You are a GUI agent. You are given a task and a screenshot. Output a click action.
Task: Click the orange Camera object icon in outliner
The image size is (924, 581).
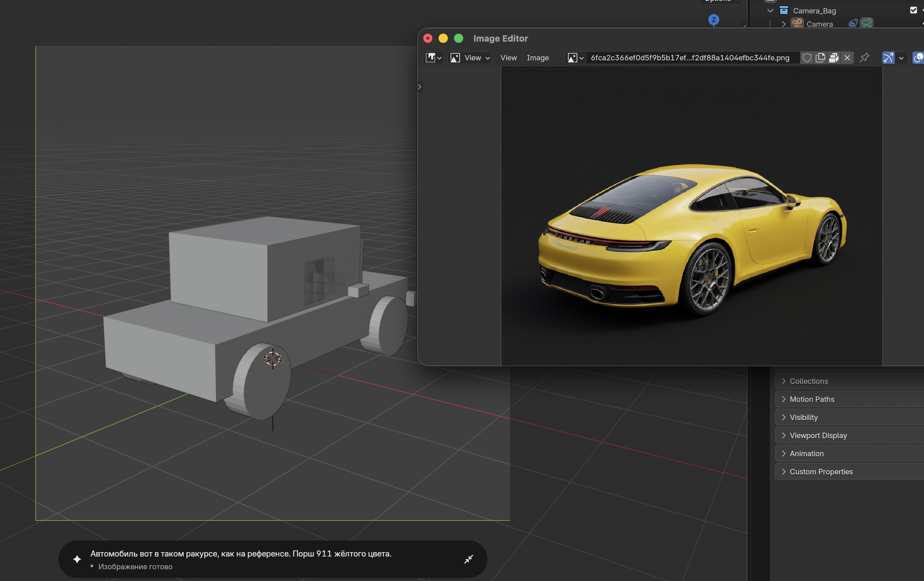point(797,23)
